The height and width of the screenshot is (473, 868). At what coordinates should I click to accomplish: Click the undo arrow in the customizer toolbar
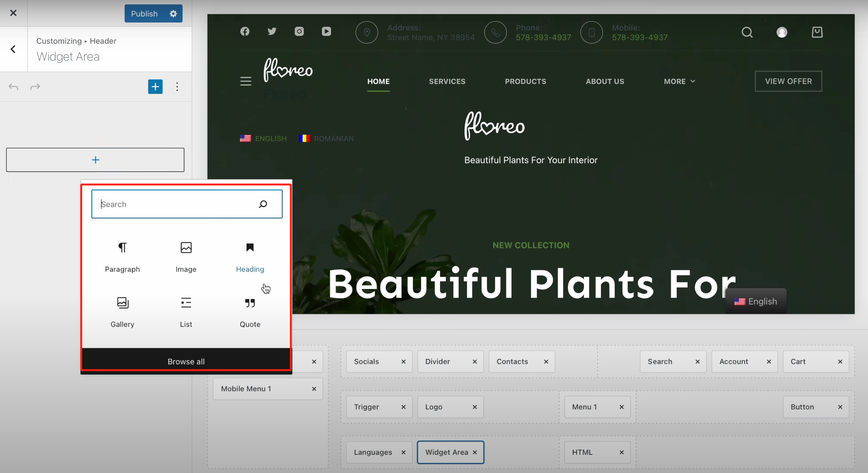coord(13,86)
